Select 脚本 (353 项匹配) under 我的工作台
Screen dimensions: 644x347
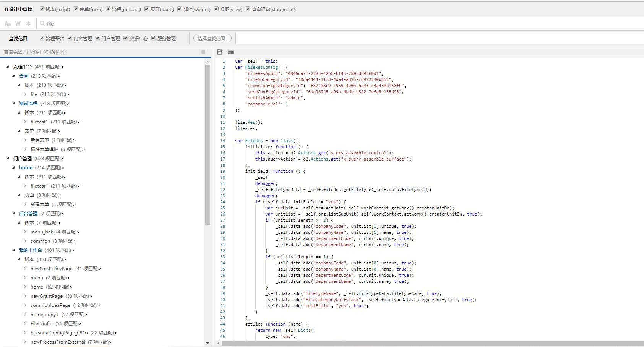tap(45, 259)
